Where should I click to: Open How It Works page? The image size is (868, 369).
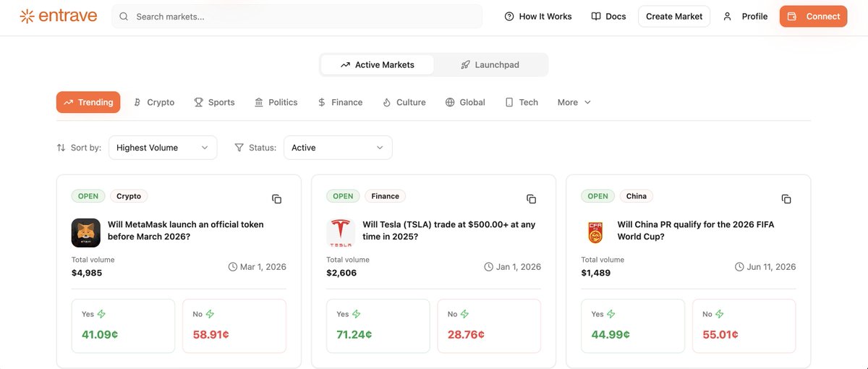pyautogui.click(x=538, y=17)
